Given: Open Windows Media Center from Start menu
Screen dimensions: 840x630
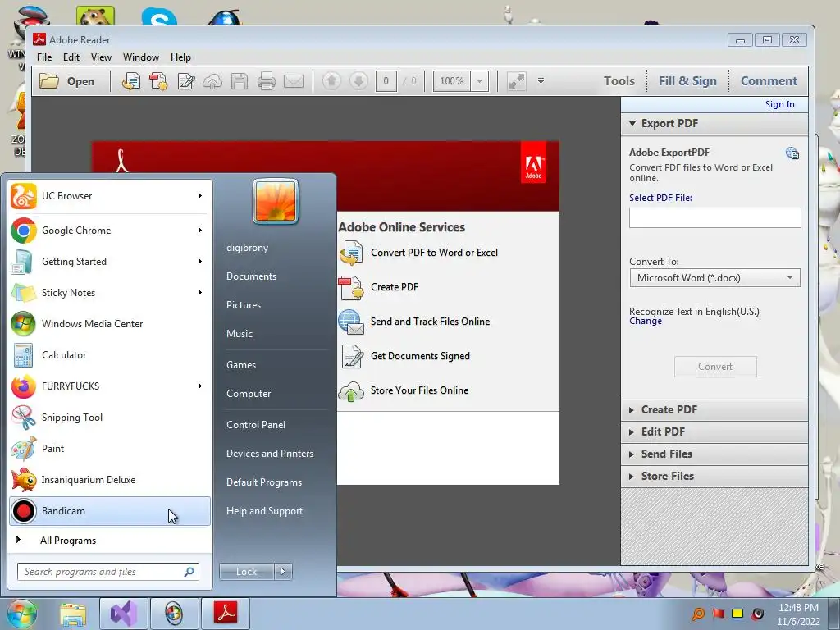Looking at the screenshot, I should point(110,324).
